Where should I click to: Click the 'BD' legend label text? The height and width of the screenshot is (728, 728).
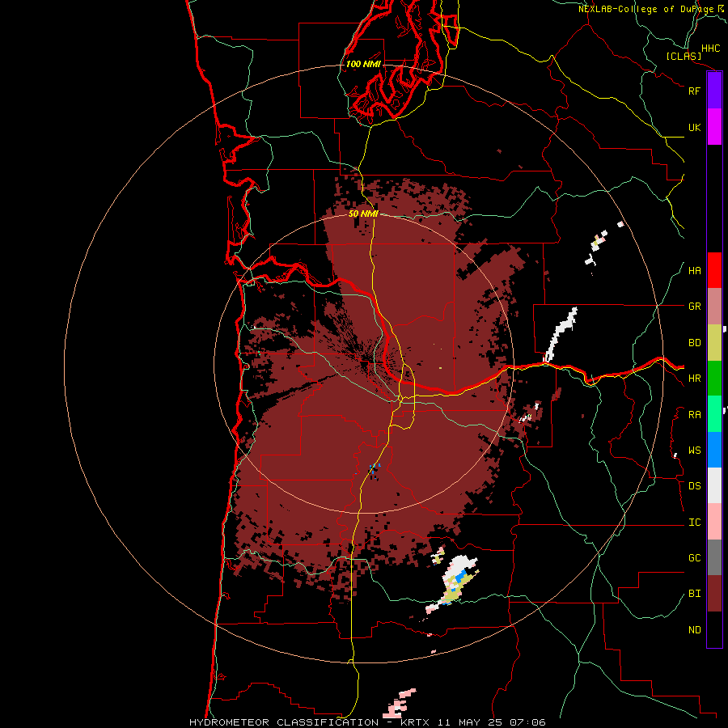coord(694,343)
